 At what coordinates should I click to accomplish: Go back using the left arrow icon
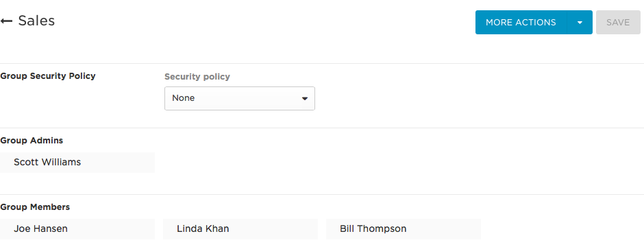(x=6, y=21)
